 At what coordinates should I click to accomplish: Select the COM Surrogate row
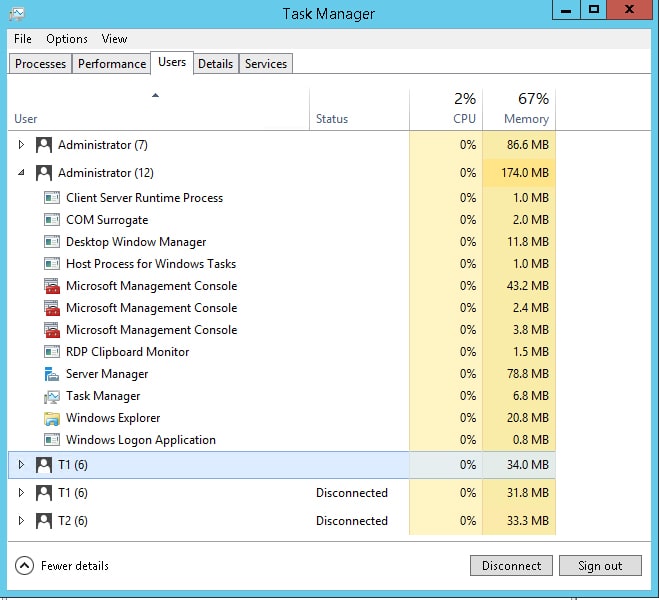coord(282,219)
